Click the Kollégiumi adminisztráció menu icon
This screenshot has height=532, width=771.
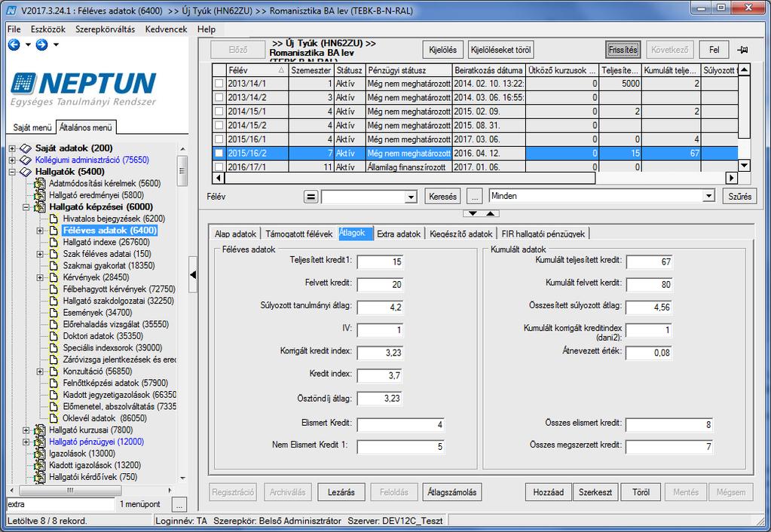pos(26,160)
